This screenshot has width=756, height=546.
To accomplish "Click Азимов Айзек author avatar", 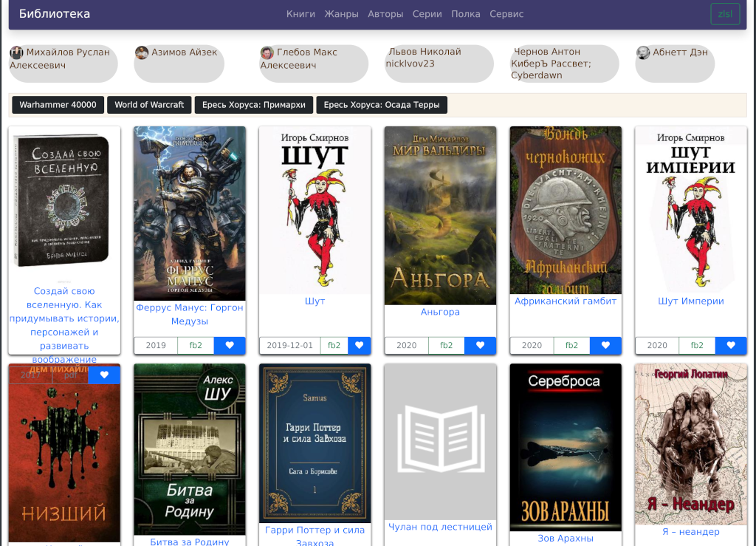I will (142, 52).
